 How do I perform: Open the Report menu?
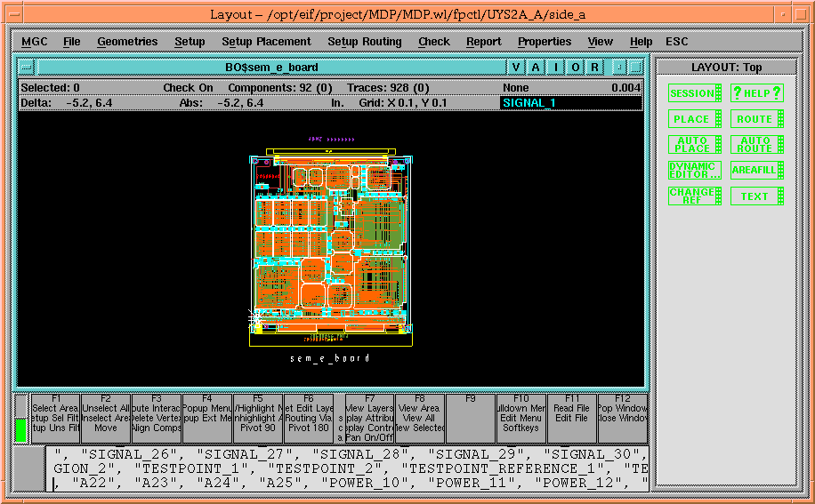(x=483, y=42)
